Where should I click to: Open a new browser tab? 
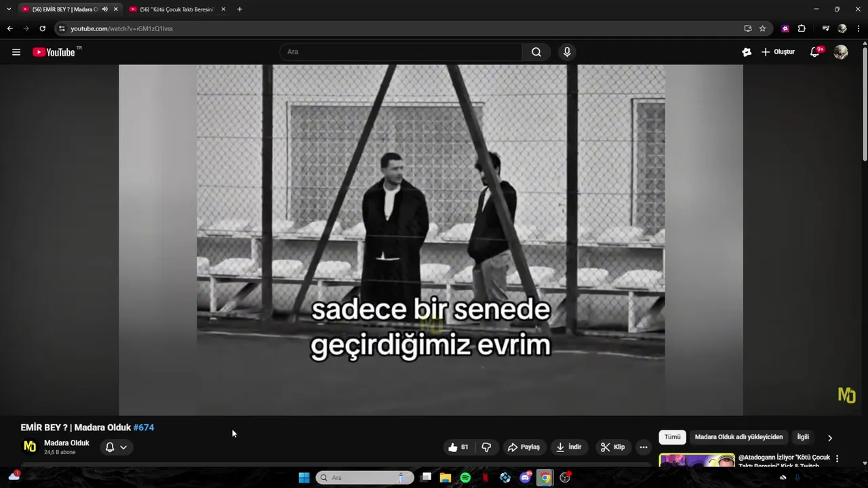pyautogui.click(x=239, y=9)
